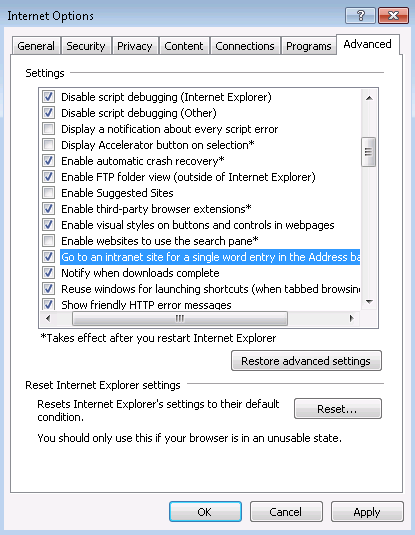Click the horizontal scroll left arrow
Viewport: 415px width, 535px height.
48,319
